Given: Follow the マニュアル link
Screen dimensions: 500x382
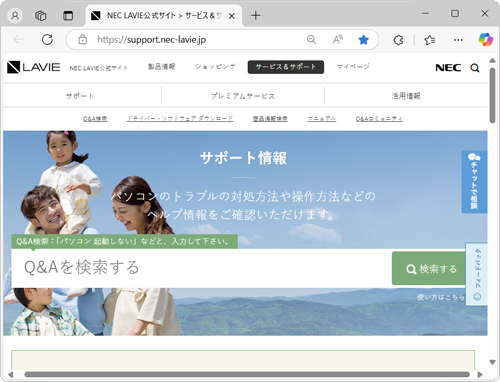Looking at the screenshot, I should point(322,119).
